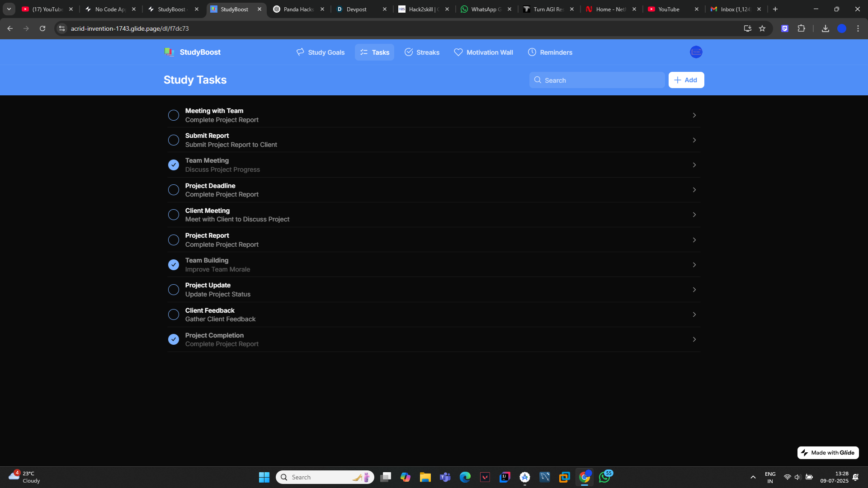The image size is (868, 488).
Task: Open Project Deadline details via chevron
Action: point(694,190)
